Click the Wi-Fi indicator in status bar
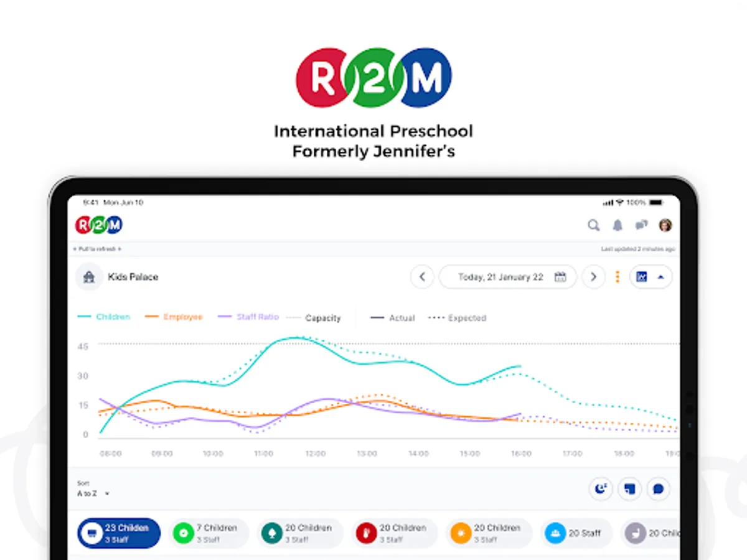Screen dimensions: 747x560 click(619, 202)
